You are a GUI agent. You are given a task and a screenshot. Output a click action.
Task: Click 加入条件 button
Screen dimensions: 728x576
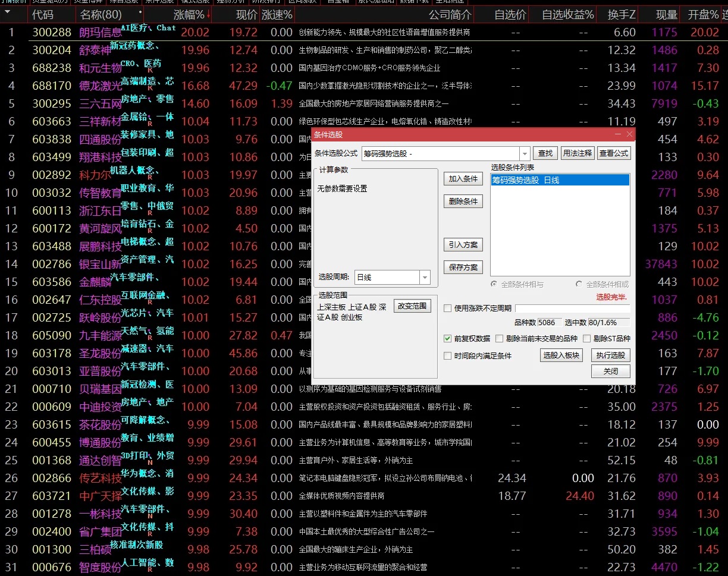[463, 179]
